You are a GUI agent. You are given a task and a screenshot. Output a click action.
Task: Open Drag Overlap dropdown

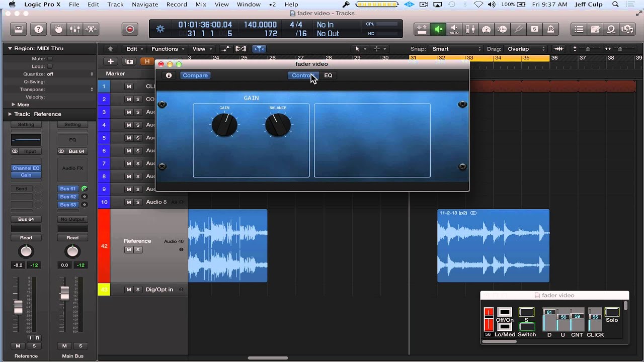click(525, 49)
